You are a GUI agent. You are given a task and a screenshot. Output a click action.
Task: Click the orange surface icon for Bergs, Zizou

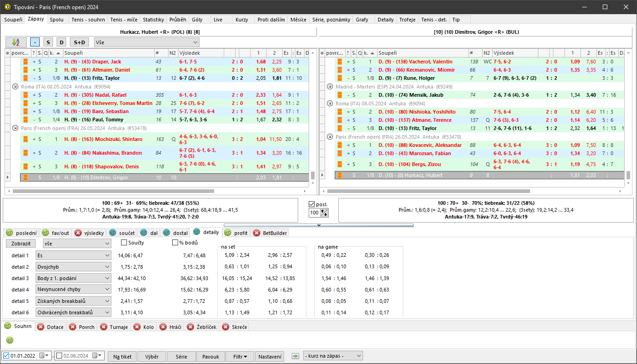(340, 164)
